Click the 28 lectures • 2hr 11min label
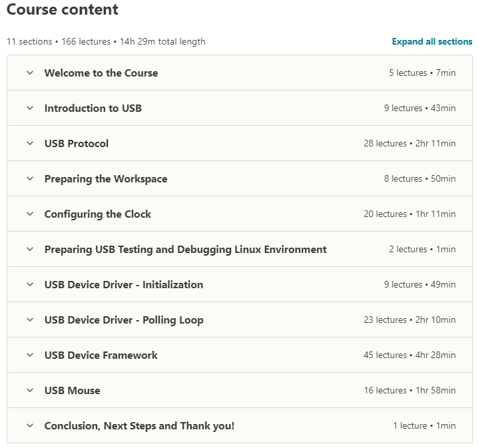 409,143
